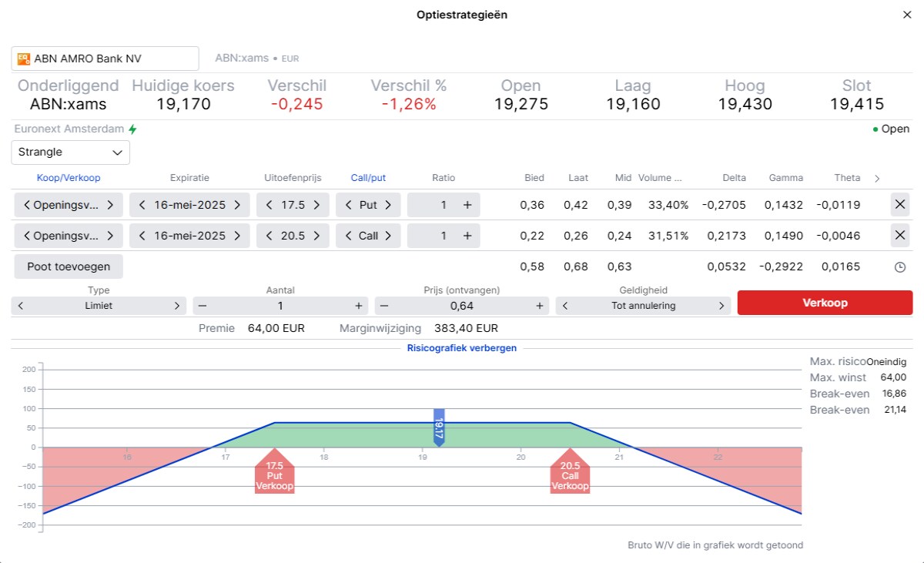This screenshot has height=563, width=924.
Task: Hide the risk chart via Risicografiek verbergen
Action: click(x=462, y=348)
